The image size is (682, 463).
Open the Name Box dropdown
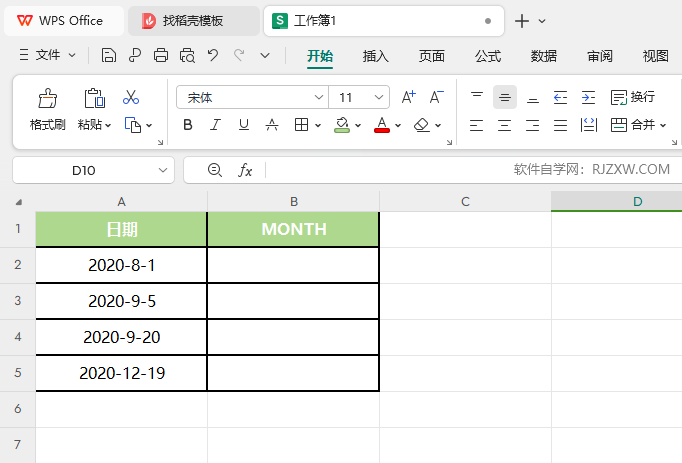coord(163,170)
